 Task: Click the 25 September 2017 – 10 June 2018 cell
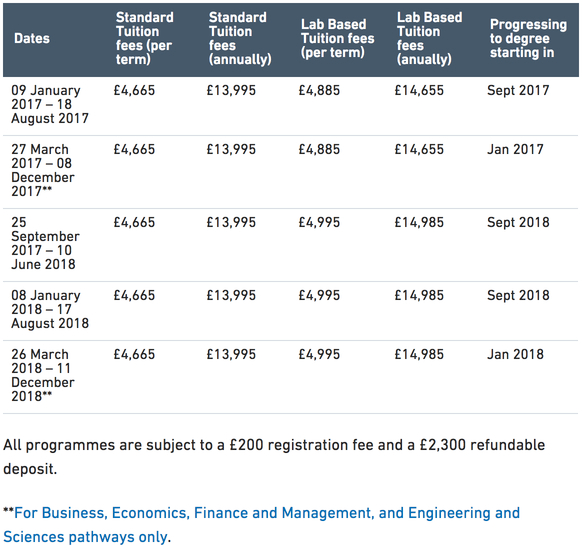tap(45, 243)
